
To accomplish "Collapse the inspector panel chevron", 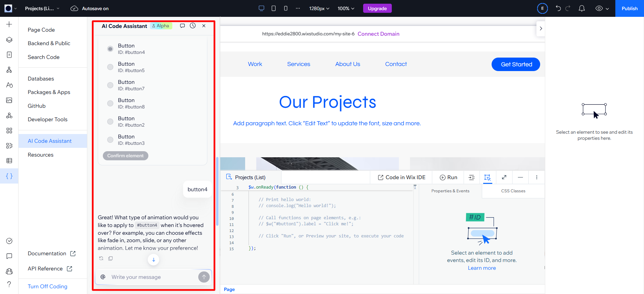I will tap(540, 29).
